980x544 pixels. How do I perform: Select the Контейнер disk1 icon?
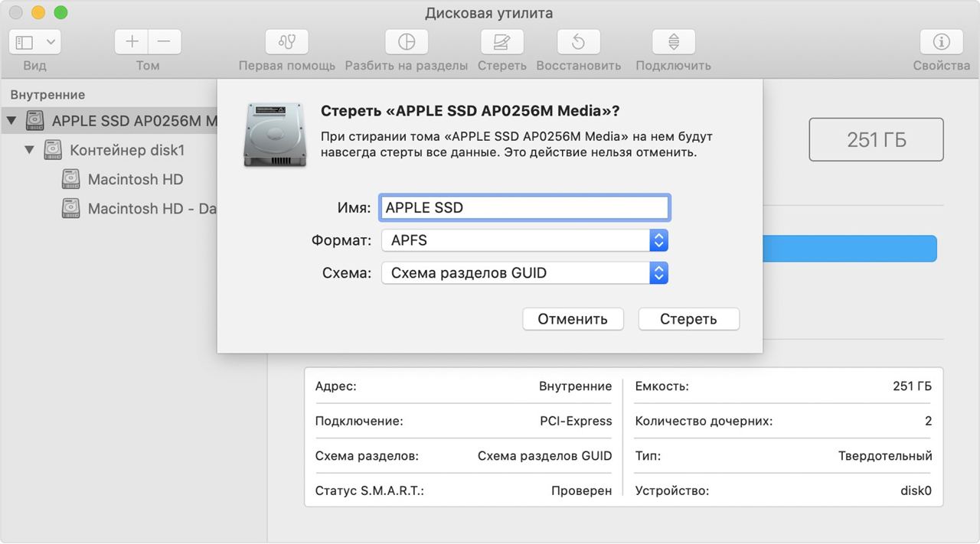[x=53, y=150]
